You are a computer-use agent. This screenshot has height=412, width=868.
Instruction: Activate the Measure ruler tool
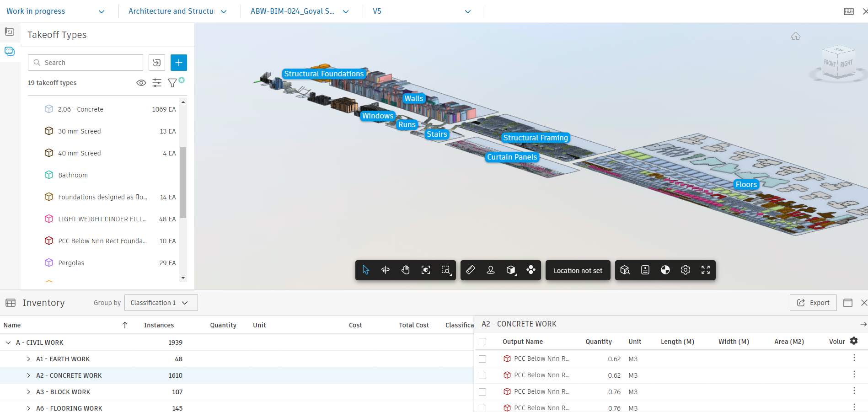(471, 270)
